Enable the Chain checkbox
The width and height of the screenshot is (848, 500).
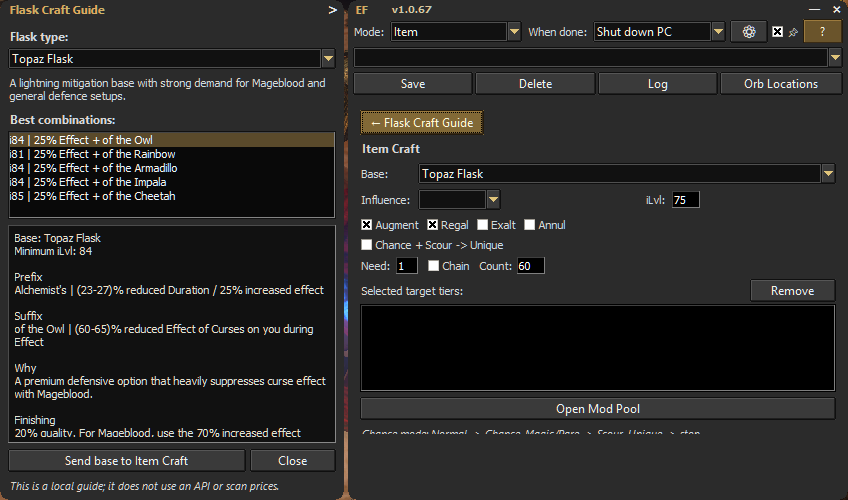(x=433, y=266)
